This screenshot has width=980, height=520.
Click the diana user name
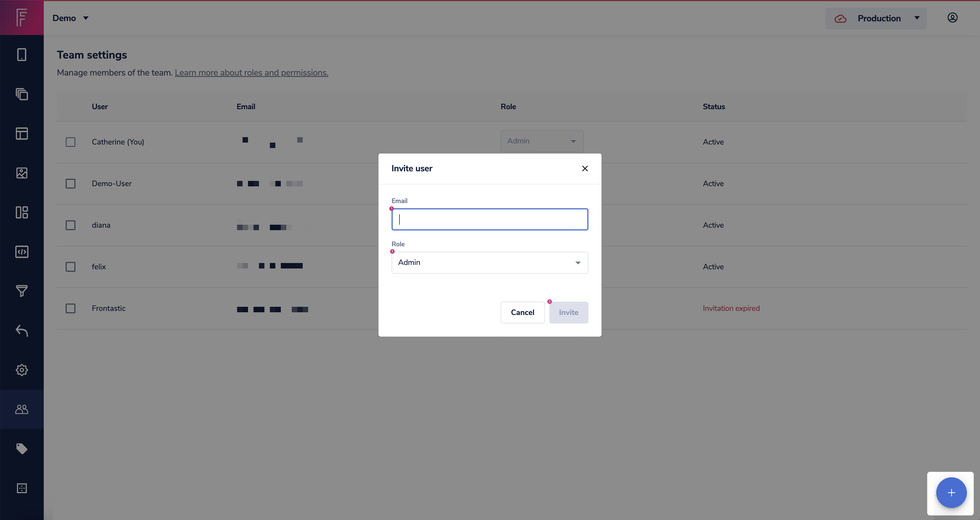click(101, 225)
